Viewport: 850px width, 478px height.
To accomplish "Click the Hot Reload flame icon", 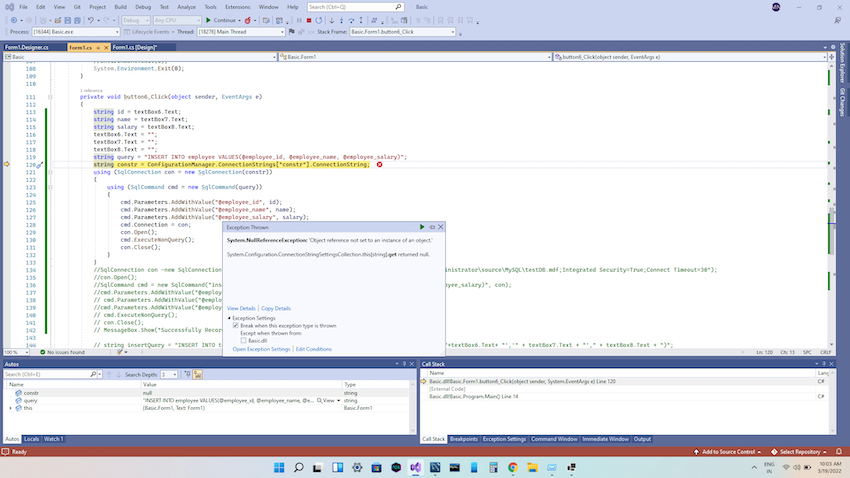I will click(248, 20).
